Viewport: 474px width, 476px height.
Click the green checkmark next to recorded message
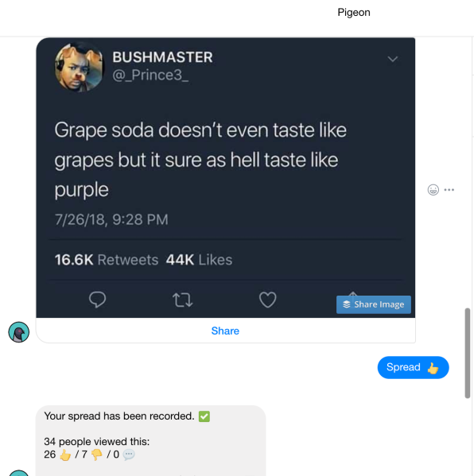(204, 416)
